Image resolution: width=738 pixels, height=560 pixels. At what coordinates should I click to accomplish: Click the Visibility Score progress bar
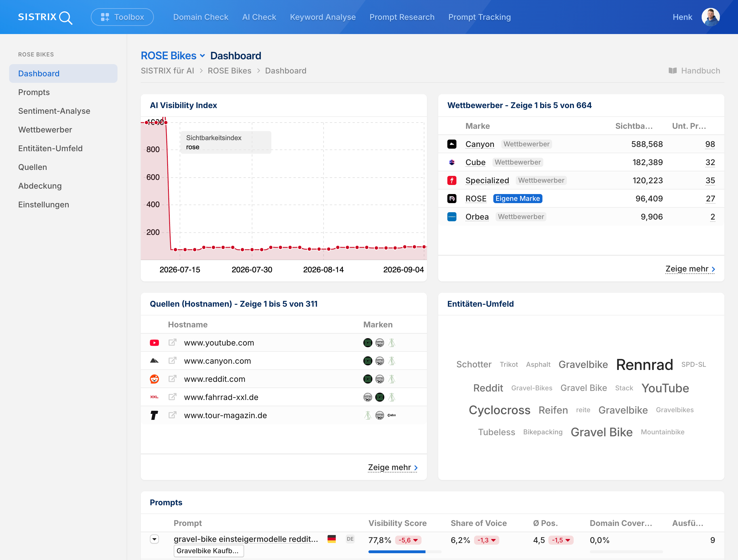pos(404,552)
